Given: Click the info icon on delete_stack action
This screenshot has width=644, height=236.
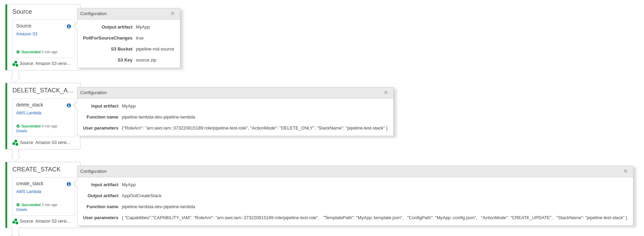Looking at the screenshot, I should pos(69,105).
